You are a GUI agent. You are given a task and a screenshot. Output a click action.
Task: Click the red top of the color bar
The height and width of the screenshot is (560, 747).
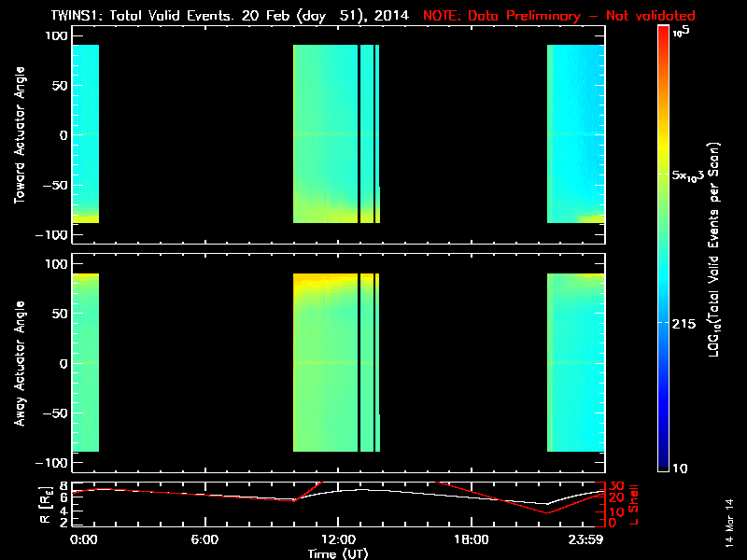[x=663, y=33]
